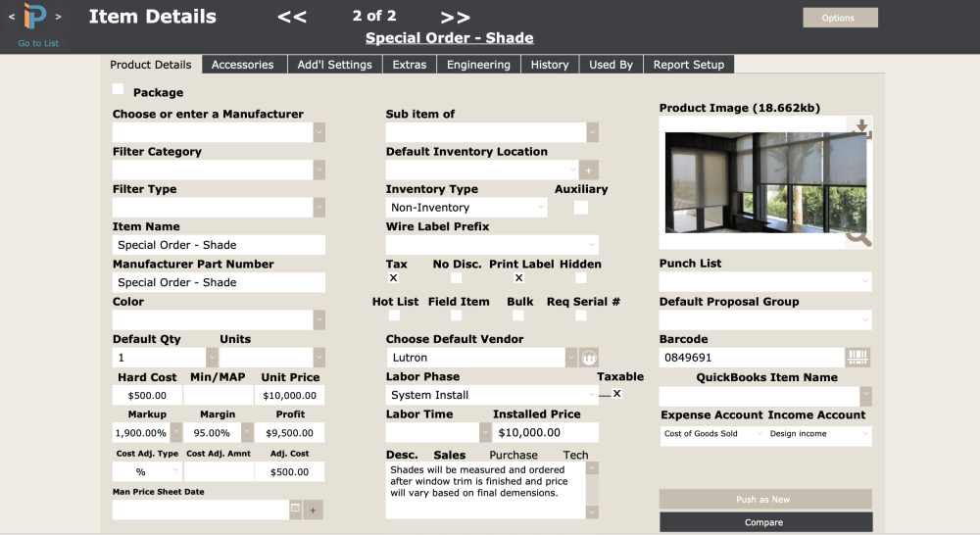Click the iPoint logo icon
Image resolution: width=980 pixels, height=535 pixels.
(35, 16)
